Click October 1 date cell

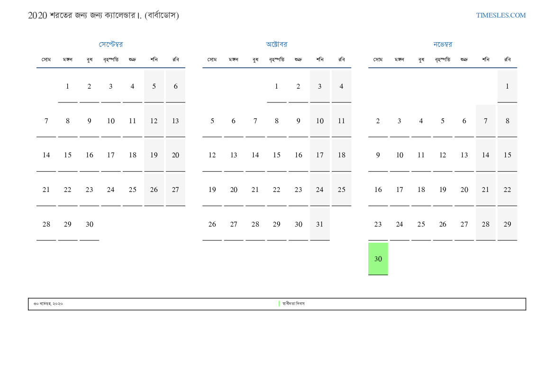click(x=276, y=86)
